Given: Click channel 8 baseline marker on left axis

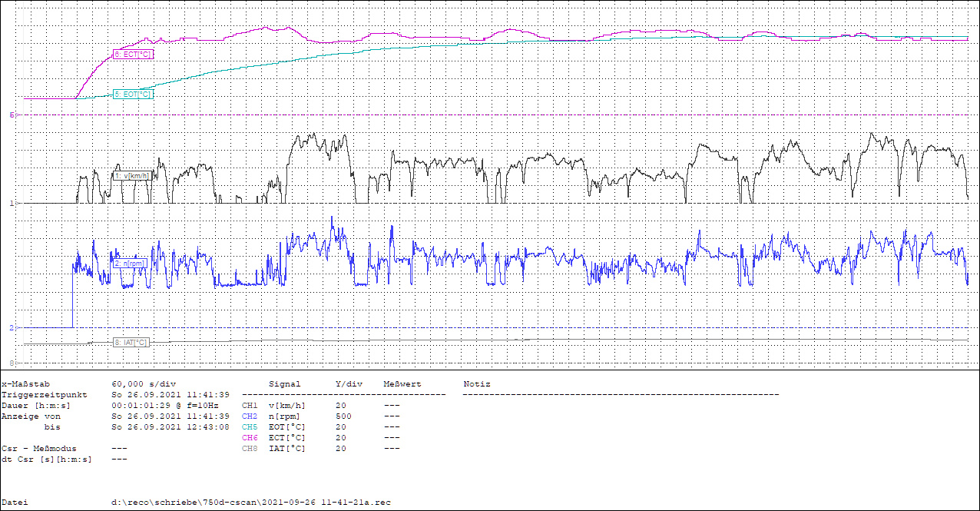Looking at the screenshot, I should (x=12, y=362).
